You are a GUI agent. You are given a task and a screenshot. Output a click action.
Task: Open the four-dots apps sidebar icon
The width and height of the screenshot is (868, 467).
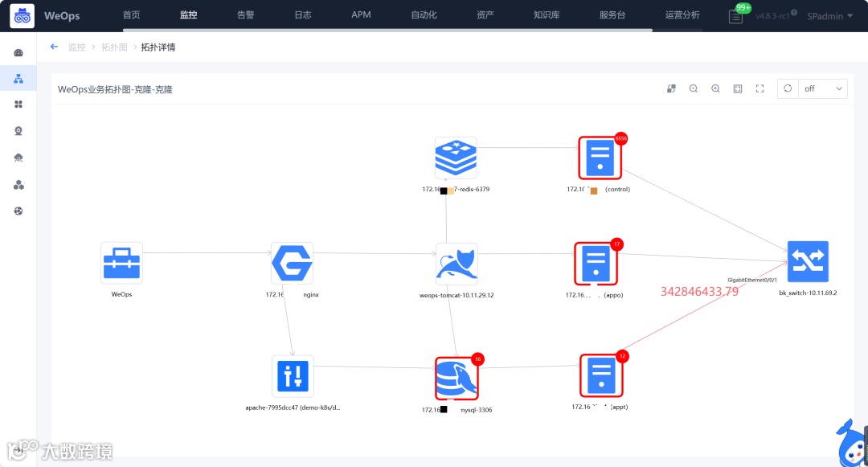click(18, 104)
